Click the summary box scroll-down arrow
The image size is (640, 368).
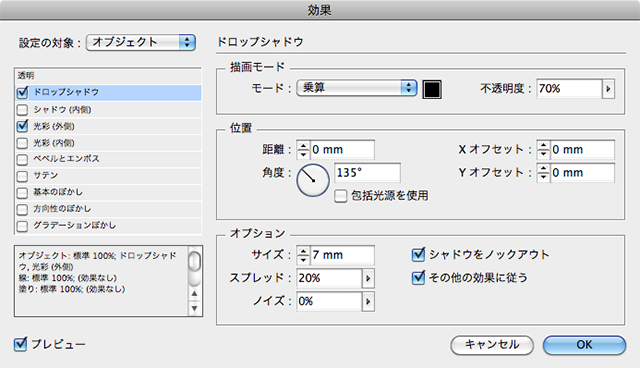pyautogui.click(x=195, y=309)
